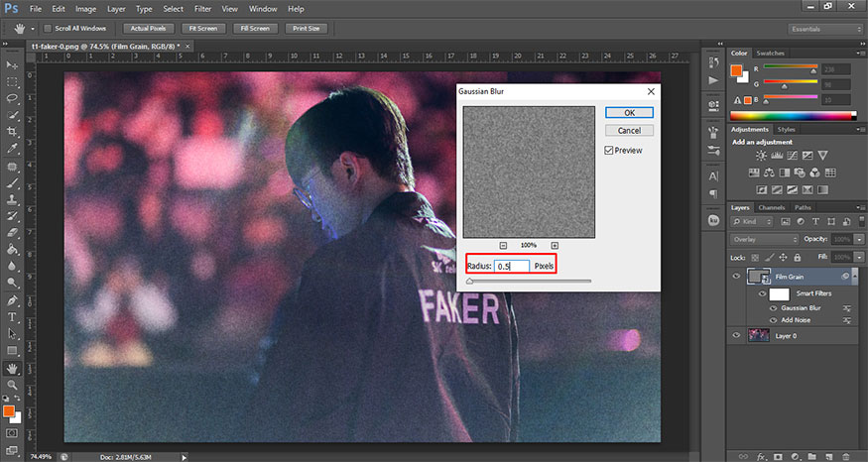Select the Lasso tool
This screenshot has height=462, width=868.
pyautogui.click(x=13, y=98)
